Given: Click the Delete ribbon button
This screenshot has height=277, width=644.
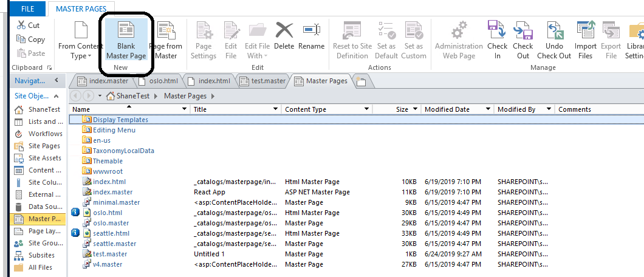Looking at the screenshot, I should point(284,36).
